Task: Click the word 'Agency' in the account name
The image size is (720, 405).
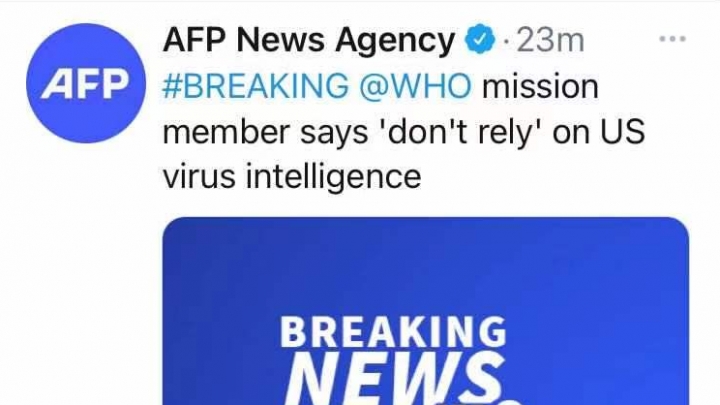Action: 395,42
